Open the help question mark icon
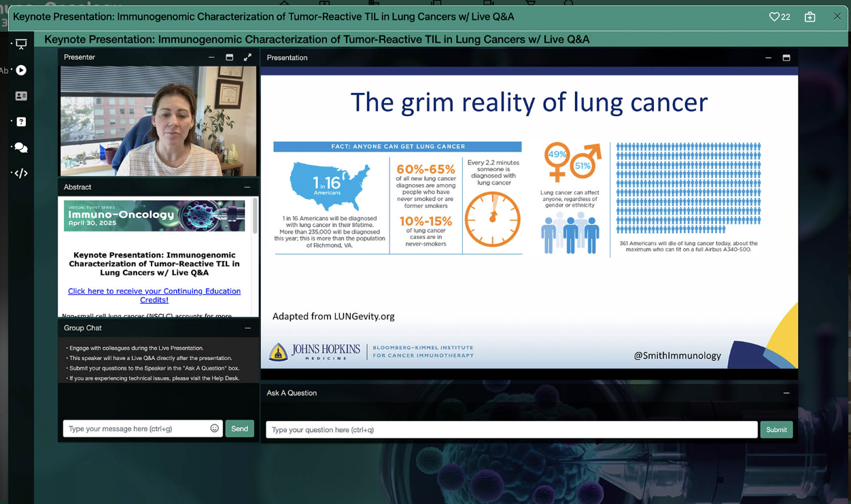851x504 pixels. (x=21, y=122)
